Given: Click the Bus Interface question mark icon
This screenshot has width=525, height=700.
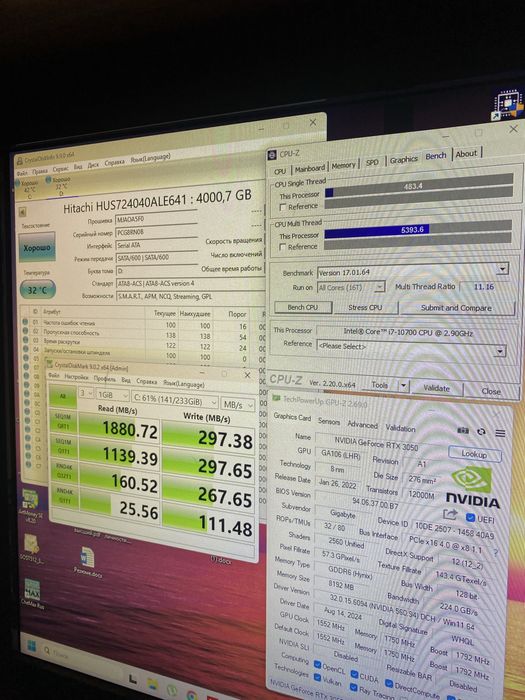Looking at the screenshot, I should pyautogui.click(x=496, y=552).
